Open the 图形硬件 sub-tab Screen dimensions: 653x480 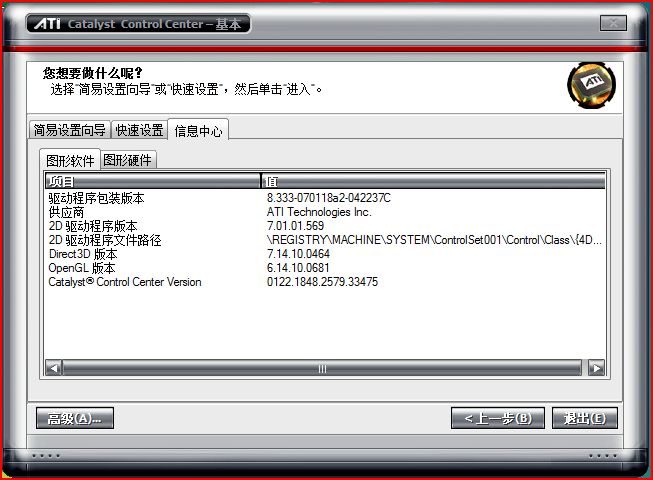pyautogui.click(x=128, y=160)
